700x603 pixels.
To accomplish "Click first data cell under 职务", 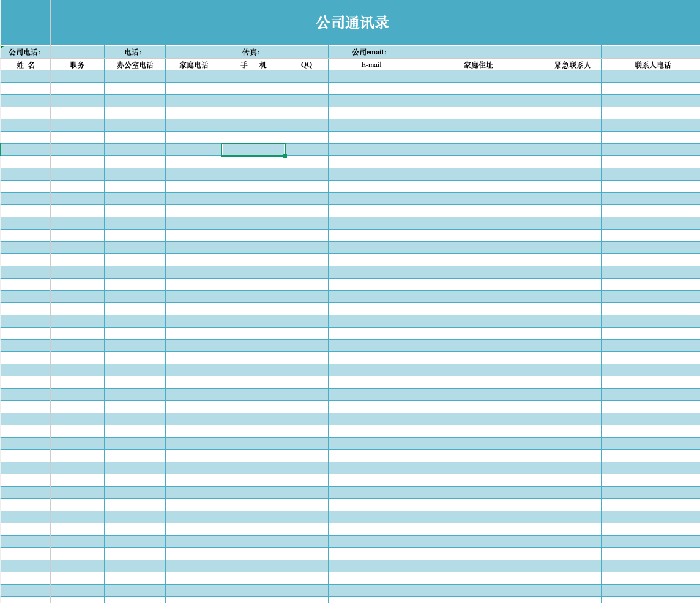I will click(x=77, y=77).
